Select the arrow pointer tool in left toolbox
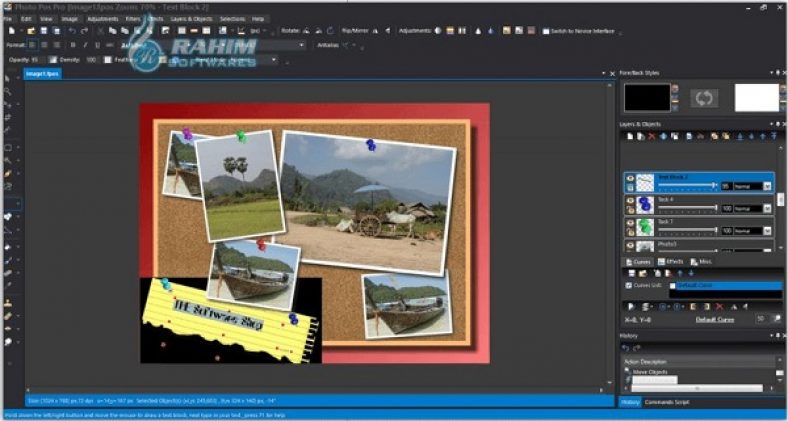 [x=7, y=79]
